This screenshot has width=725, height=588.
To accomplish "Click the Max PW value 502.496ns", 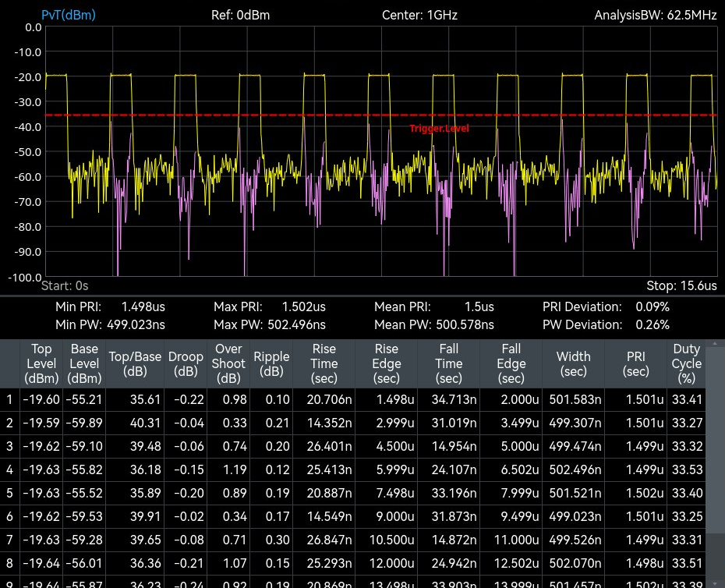I will point(296,324).
